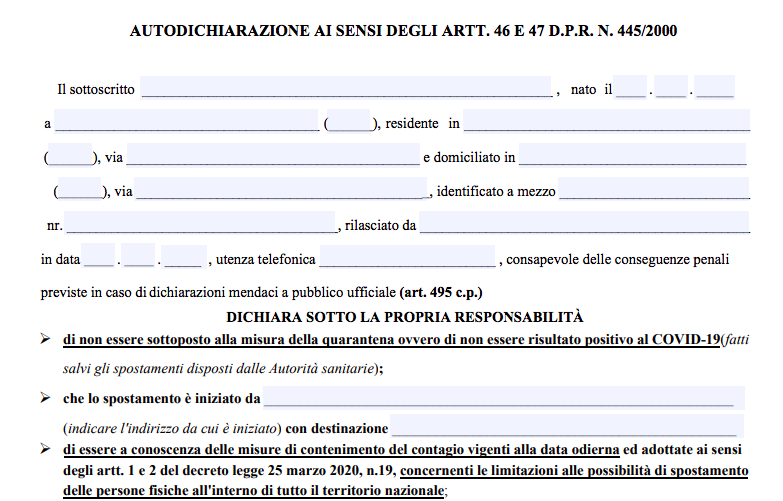Image resolution: width=783 pixels, height=501 pixels.
Task: Click the birth date month field
Action: pyautogui.click(x=671, y=88)
